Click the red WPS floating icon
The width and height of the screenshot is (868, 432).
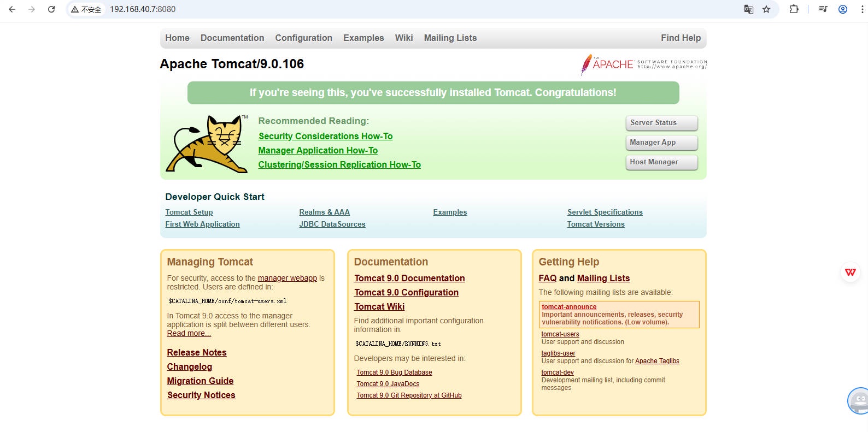851,272
